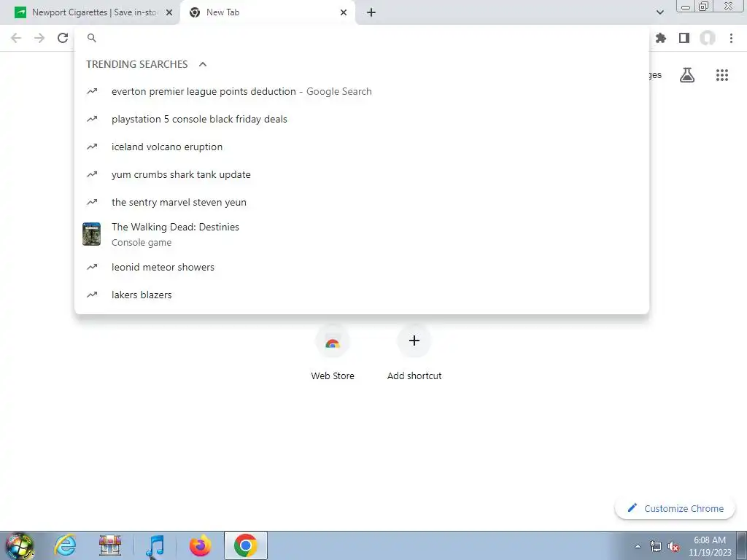Image resolution: width=747 pixels, height=560 pixels.
Task: Pick yum crumbs shark tank update
Action: pos(362,174)
